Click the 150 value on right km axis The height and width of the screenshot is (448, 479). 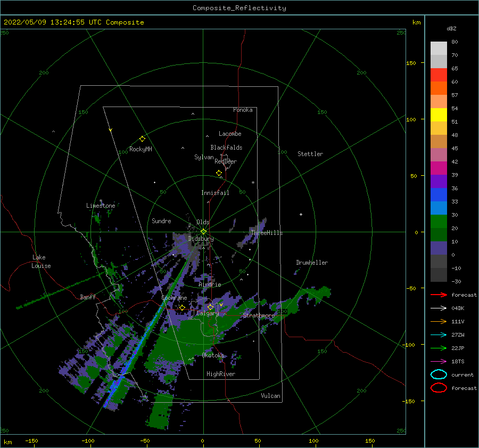(411, 63)
